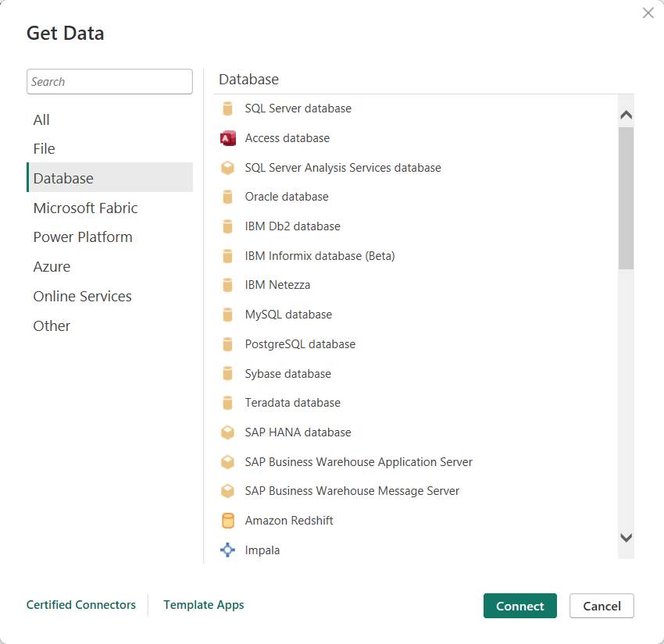664x644 pixels.
Task: Choose 'IBM Informix database (Beta)' text
Action: point(320,256)
